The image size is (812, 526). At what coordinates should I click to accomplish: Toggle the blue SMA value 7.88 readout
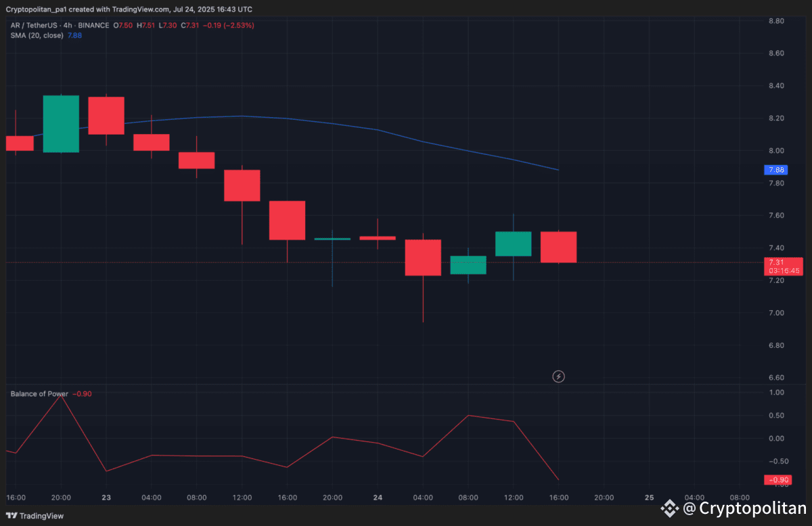74,35
